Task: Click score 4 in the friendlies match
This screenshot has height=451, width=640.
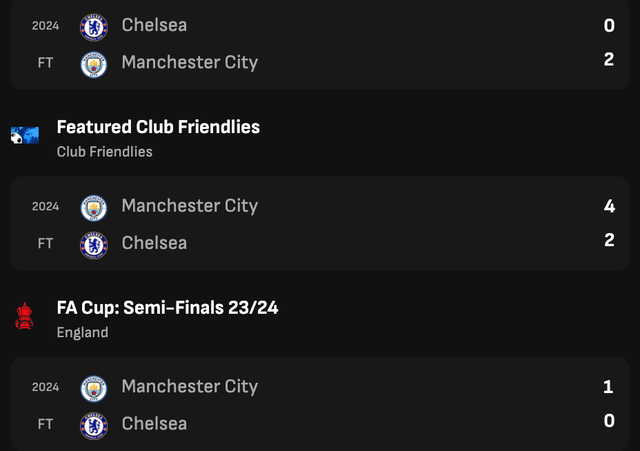Action: tap(609, 206)
